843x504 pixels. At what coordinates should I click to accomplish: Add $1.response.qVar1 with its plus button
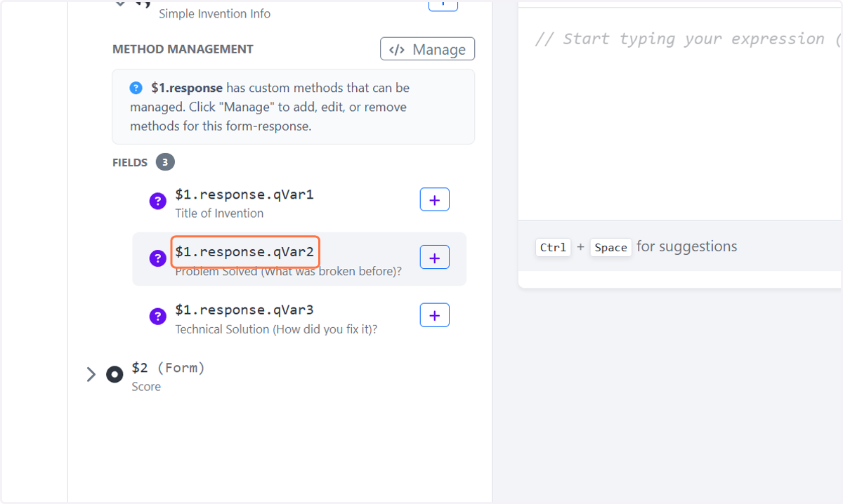tap(434, 200)
